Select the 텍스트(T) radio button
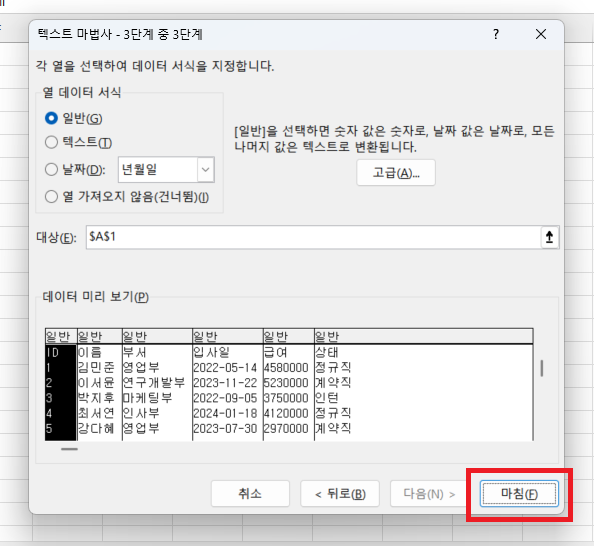This screenshot has width=594, height=546. point(51,142)
